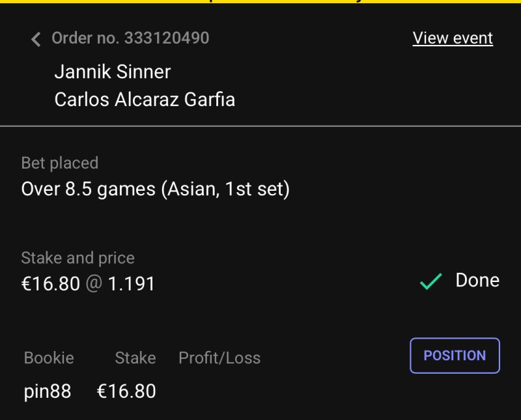Select the Carlos Alcaraz Garfia name

tap(145, 100)
